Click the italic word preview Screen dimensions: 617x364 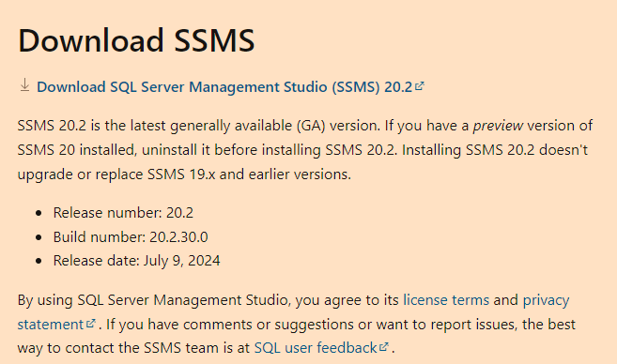pyautogui.click(x=498, y=126)
